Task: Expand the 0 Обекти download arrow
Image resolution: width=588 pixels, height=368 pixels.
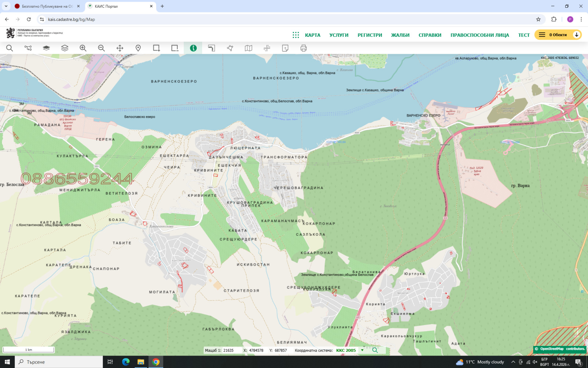Action: [577, 35]
